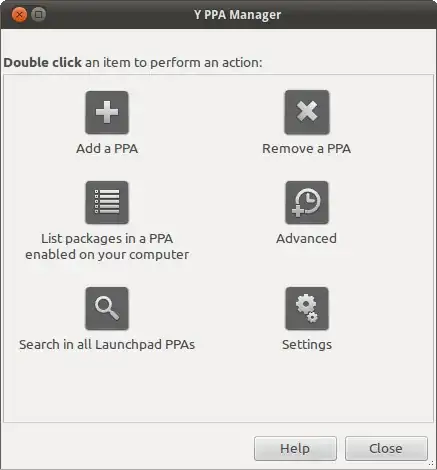Select the Remove a PPA cross icon
Viewport: 437px width, 470px height.
(307, 112)
